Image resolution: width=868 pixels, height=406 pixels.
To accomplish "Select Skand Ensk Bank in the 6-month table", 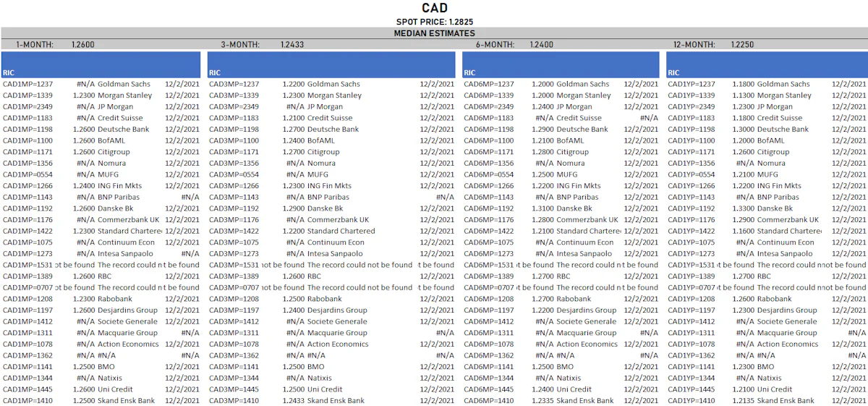I will pos(585,401).
